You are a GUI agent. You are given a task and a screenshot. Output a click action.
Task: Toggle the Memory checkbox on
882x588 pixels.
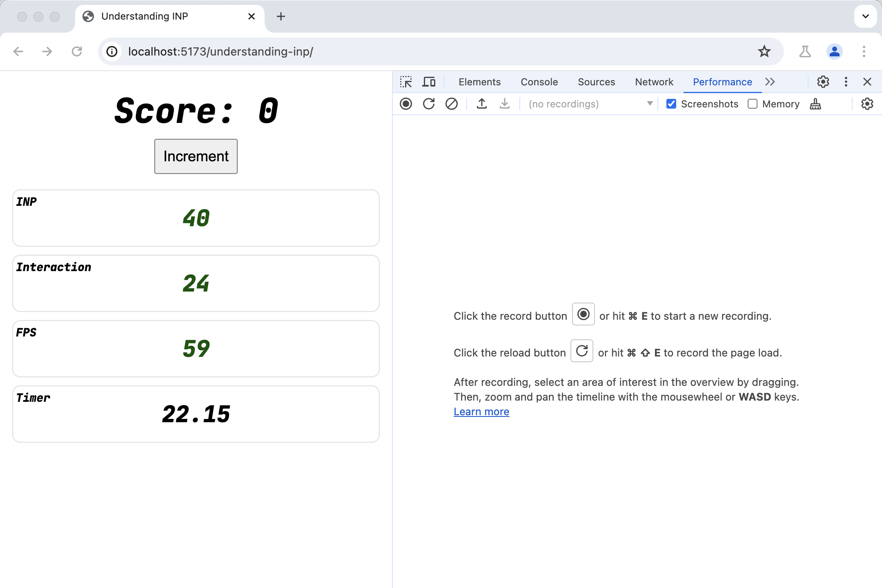[751, 104]
